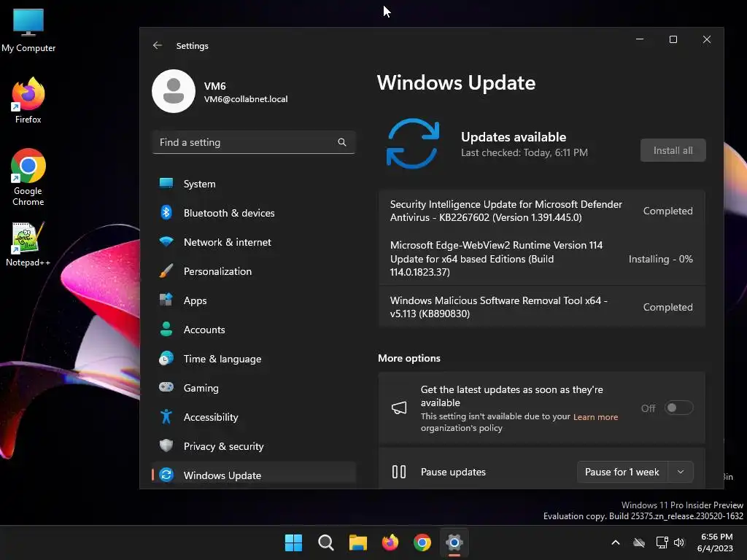Select the Personalization category

pyautogui.click(x=254, y=271)
